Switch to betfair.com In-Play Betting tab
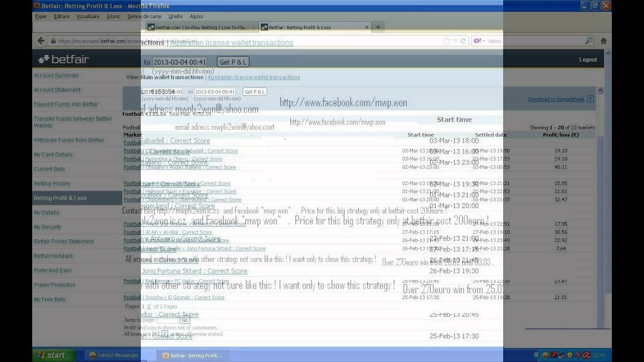 coord(201,27)
